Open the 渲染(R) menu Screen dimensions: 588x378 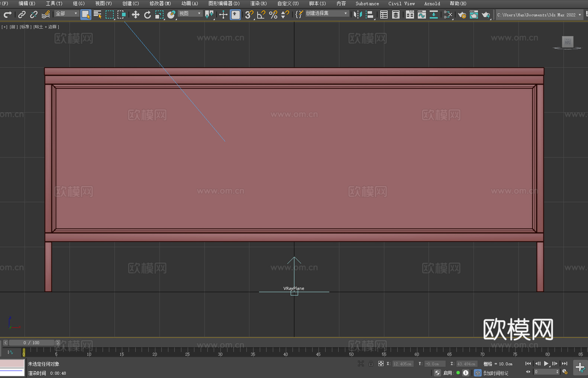point(258,3)
